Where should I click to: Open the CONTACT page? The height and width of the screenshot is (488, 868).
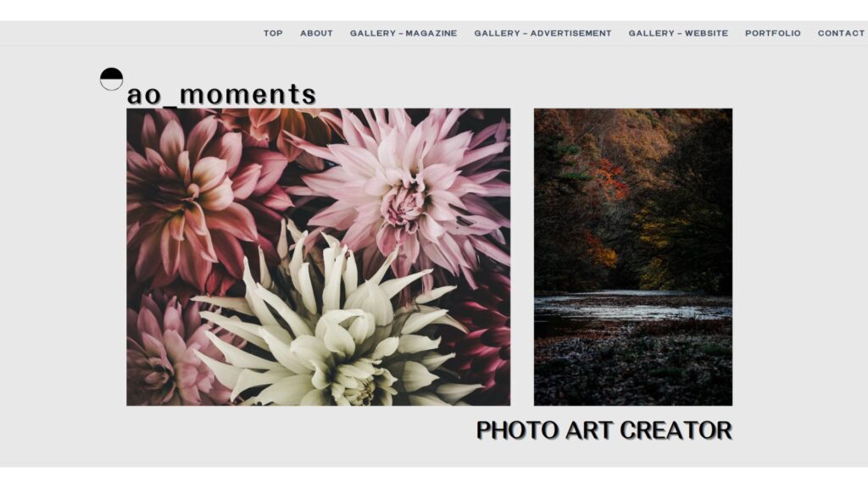[841, 33]
